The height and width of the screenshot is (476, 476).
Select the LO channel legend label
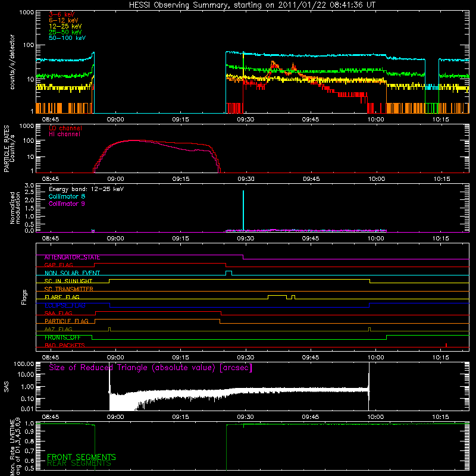65,128
